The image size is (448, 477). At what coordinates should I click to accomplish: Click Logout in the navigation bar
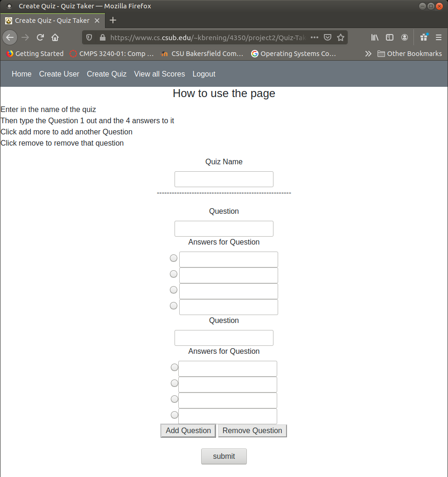coord(204,74)
